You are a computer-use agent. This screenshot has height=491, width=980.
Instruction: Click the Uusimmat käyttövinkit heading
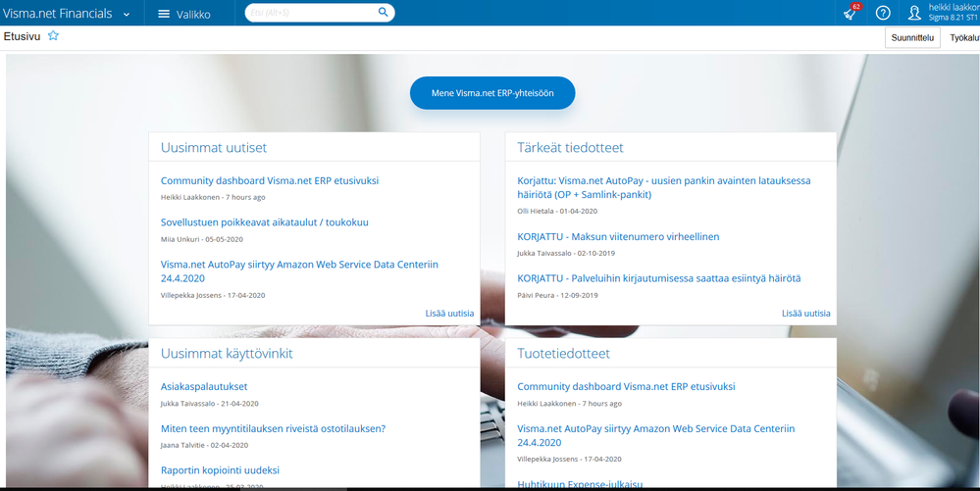pyautogui.click(x=227, y=354)
